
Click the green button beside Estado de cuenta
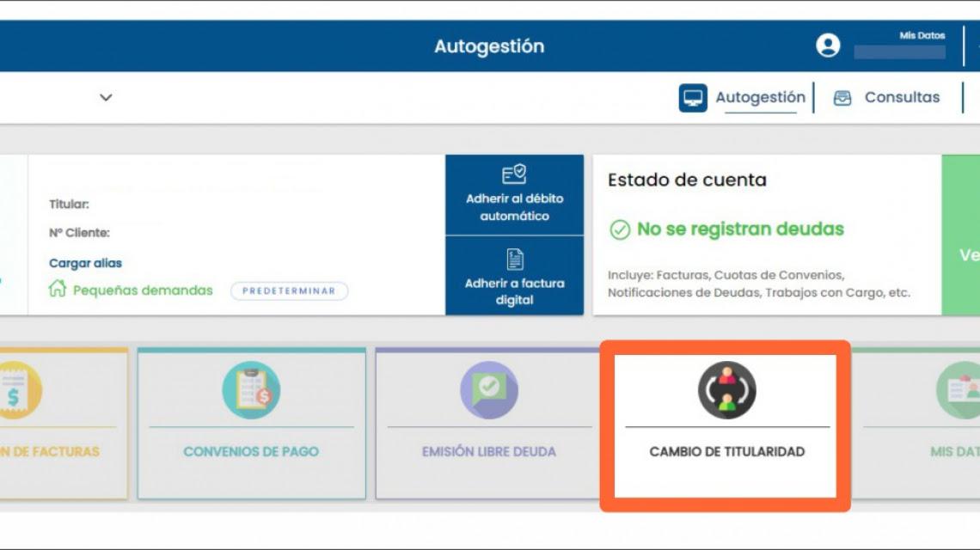(x=961, y=254)
